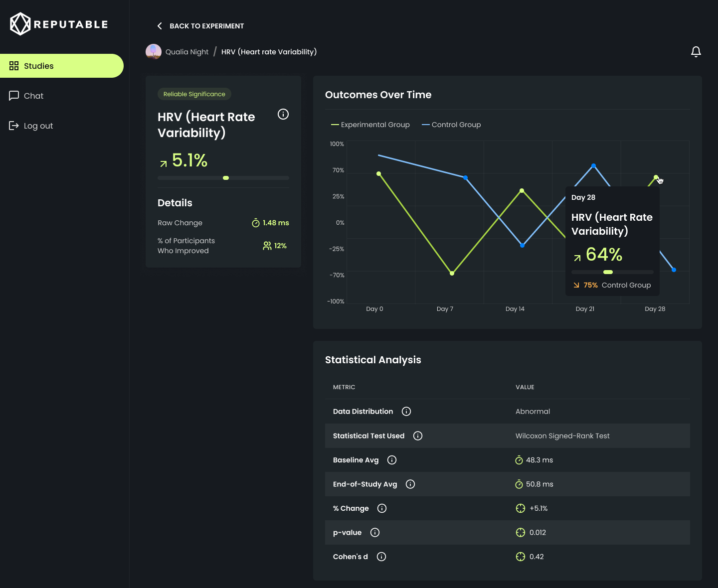
Task: Click the 1.48 ms raw change value
Action: pos(276,223)
